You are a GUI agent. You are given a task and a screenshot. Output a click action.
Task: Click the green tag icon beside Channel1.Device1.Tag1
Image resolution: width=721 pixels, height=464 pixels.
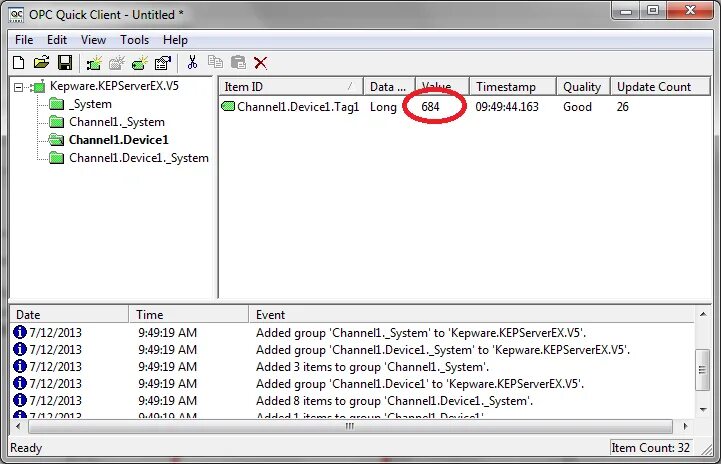228,106
